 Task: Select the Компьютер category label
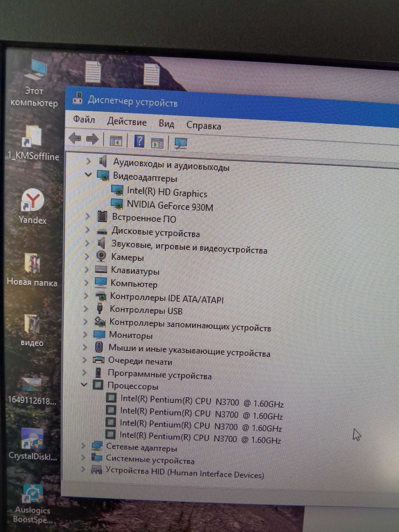point(134,284)
